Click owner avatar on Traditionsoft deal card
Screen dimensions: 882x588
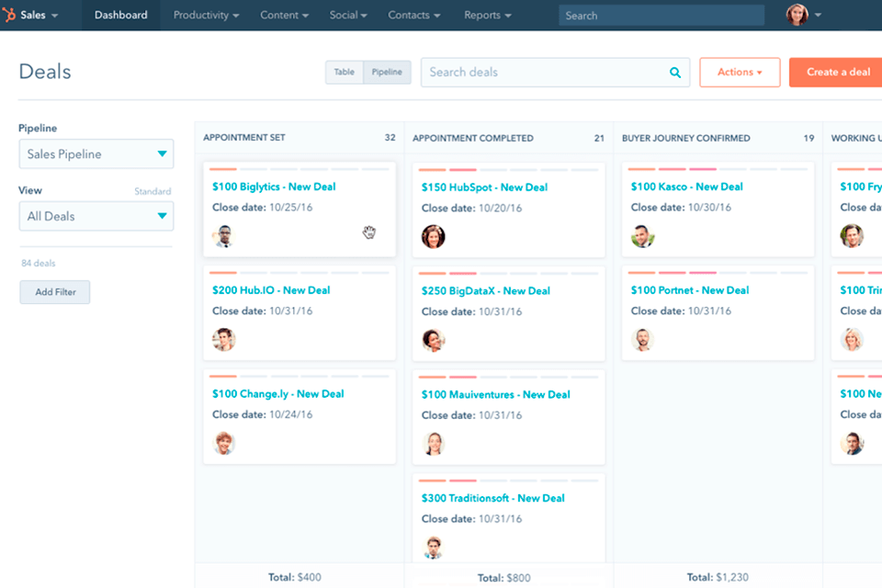433,548
